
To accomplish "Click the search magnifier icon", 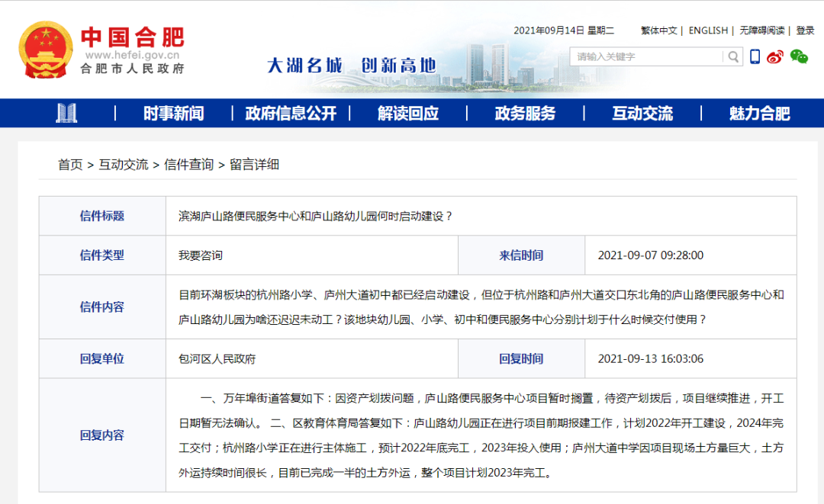I will click(x=732, y=56).
